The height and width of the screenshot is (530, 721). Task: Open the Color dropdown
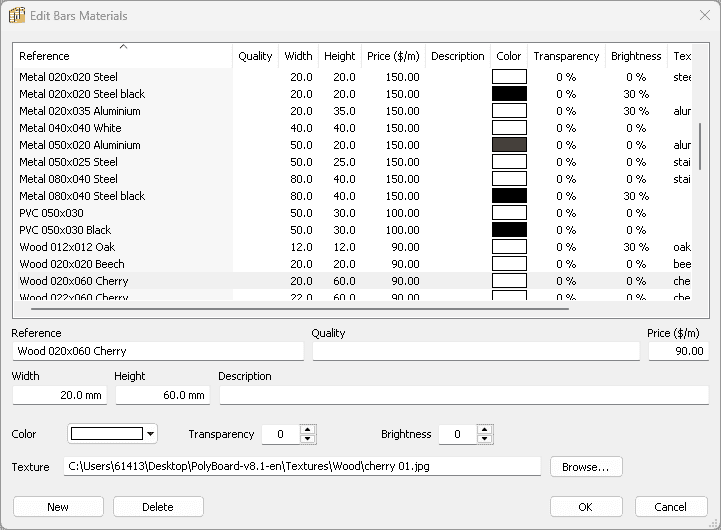click(113, 433)
